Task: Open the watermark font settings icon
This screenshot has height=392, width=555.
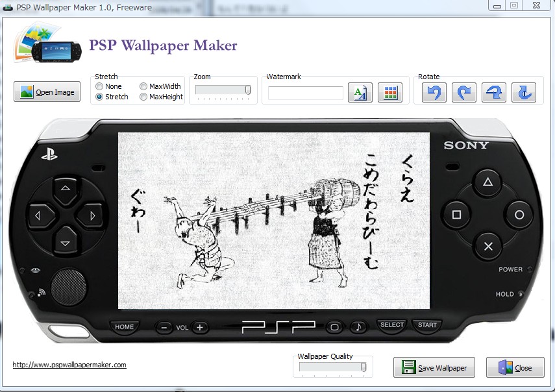Action: (360, 93)
